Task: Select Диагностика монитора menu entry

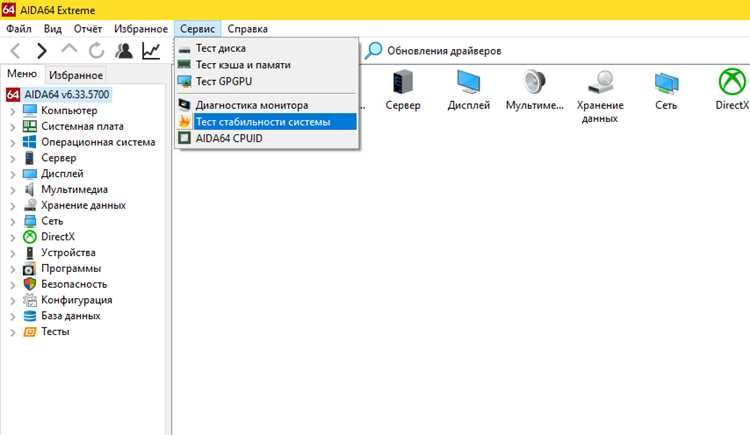Action: click(267, 105)
